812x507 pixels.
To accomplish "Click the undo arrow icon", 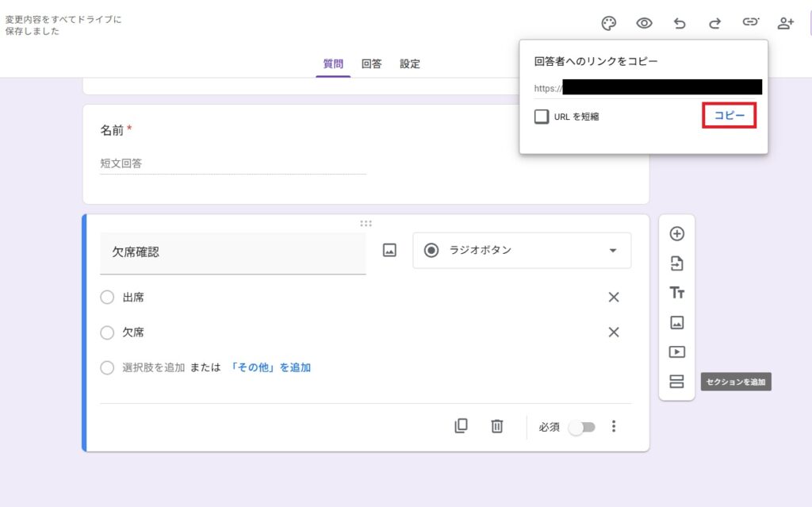I will pos(680,23).
